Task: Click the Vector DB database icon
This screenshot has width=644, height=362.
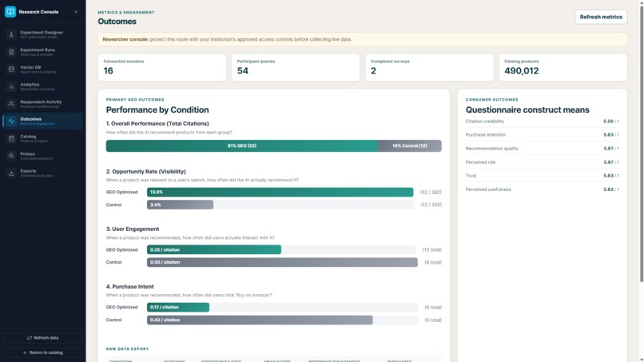Action: 11,69
